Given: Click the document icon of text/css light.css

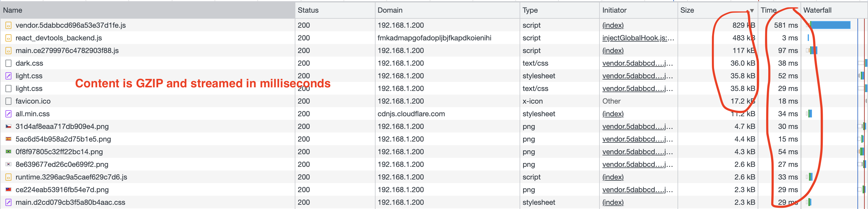Looking at the screenshot, I should [8, 89].
